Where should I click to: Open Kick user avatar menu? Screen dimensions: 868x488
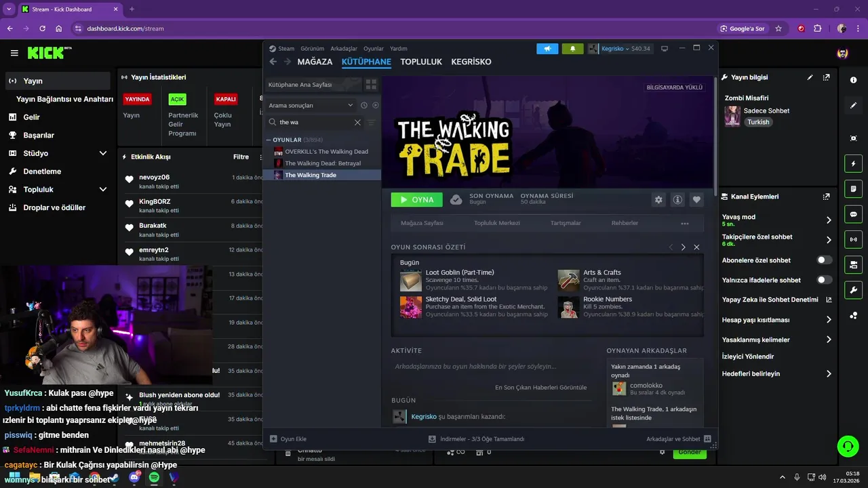point(842,53)
